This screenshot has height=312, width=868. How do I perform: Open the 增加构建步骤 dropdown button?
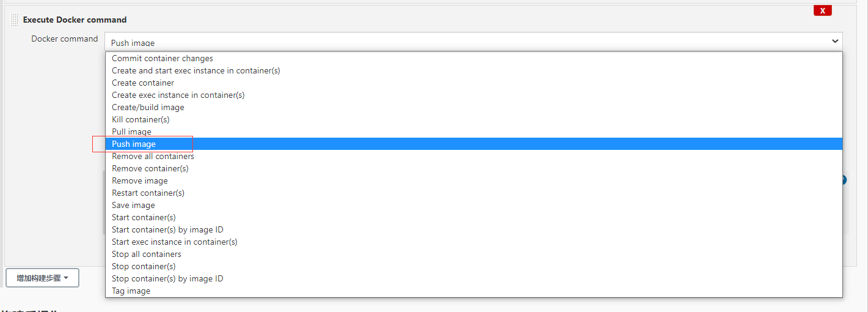click(x=42, y=278)
